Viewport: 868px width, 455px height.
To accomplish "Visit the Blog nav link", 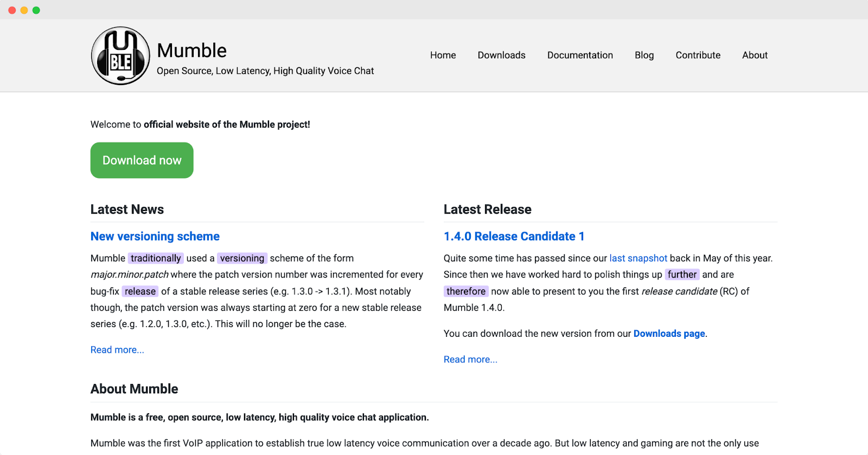I will (x=644, y=55).
